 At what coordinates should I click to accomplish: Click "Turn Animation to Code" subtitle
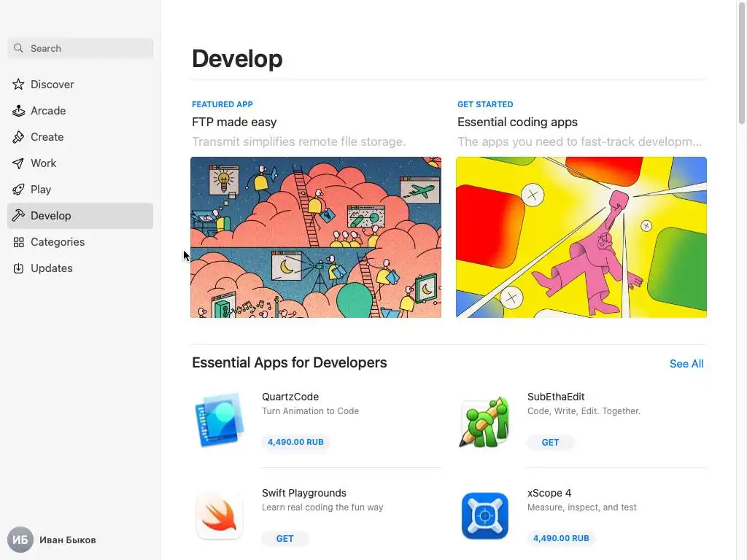coord(310,411)
